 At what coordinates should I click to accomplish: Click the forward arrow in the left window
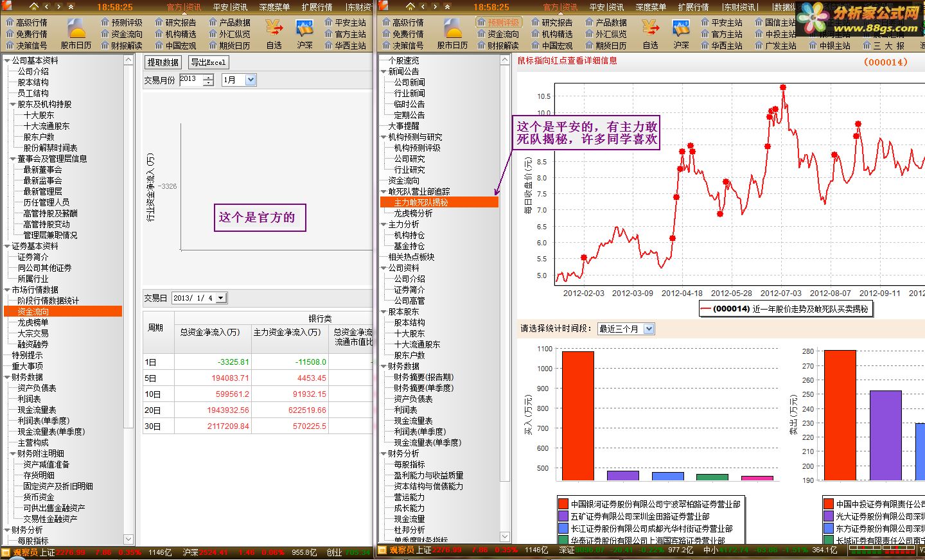point(59,6)
